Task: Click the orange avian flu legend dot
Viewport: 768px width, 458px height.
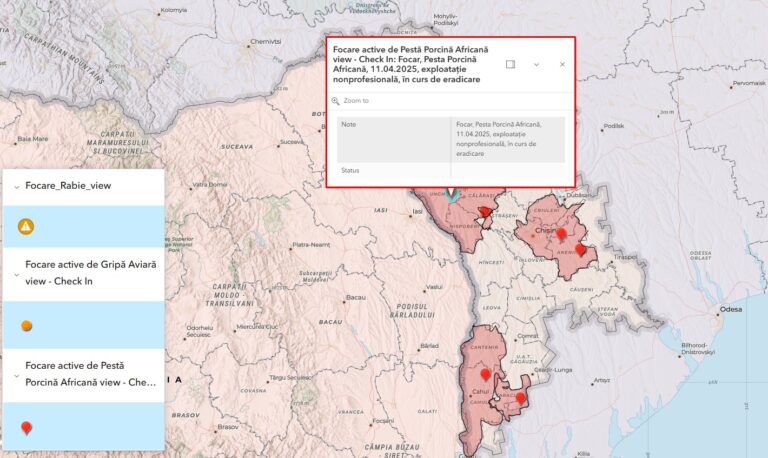Action: [26, 325]
